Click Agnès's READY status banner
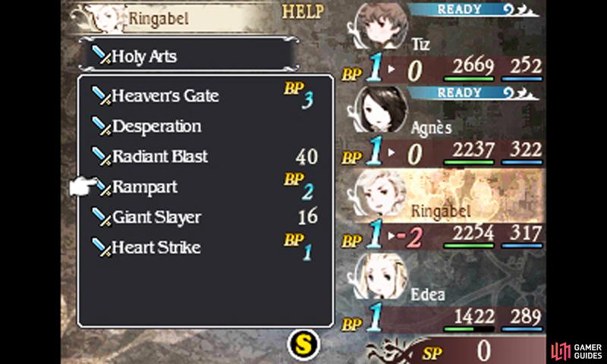 point(472,93)
